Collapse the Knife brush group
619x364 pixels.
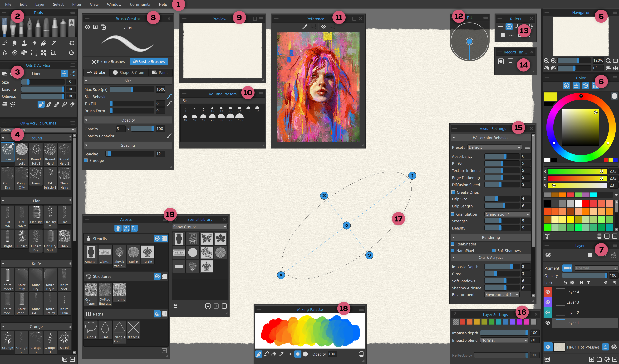click(x=3, y=264)
